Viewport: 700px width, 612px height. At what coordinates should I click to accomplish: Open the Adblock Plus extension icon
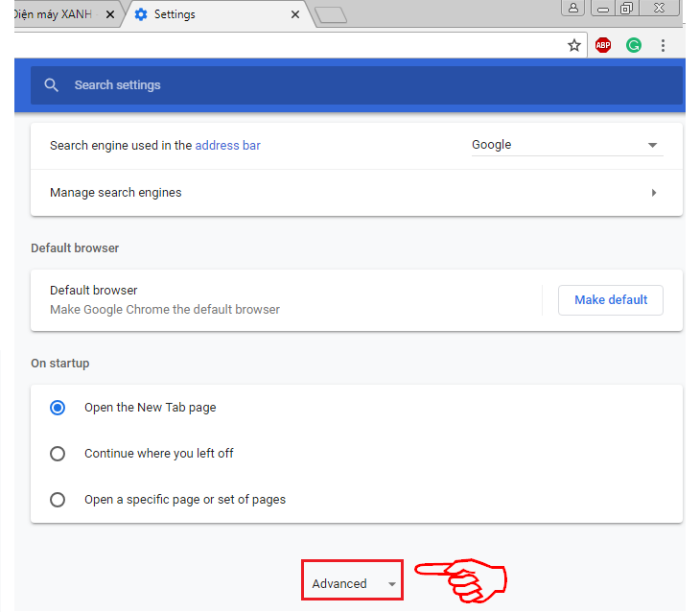603,45
